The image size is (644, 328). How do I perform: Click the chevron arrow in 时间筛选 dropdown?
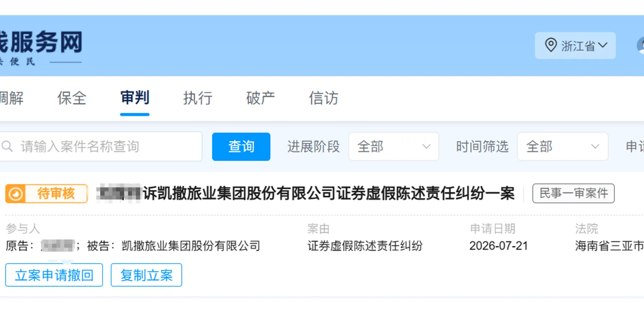click(x=595, y=146)
